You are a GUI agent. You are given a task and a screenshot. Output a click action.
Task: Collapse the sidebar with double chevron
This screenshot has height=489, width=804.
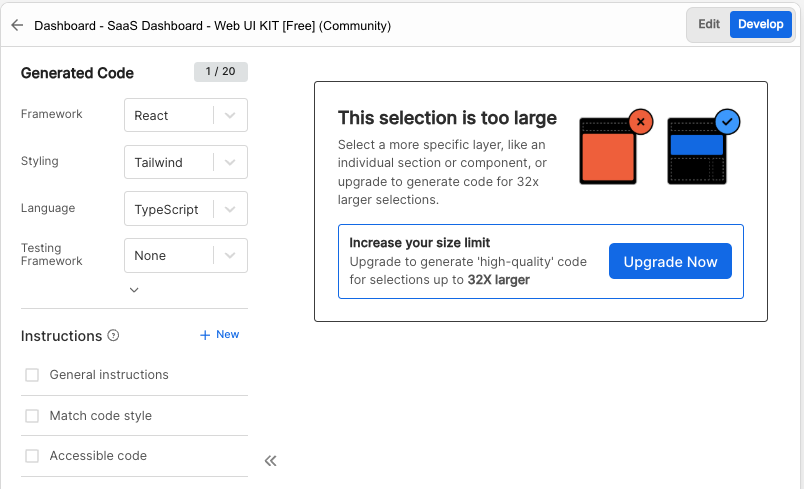coord(270,461)
